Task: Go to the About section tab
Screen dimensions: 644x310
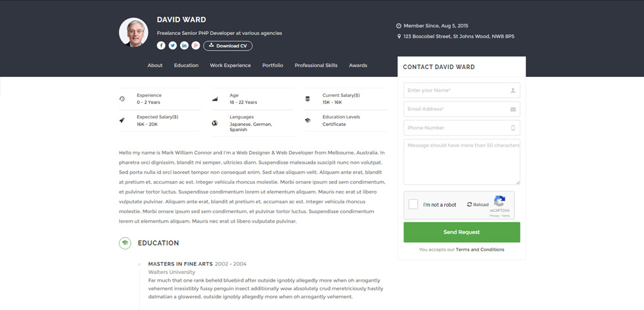Action: [x=155, y=65]
